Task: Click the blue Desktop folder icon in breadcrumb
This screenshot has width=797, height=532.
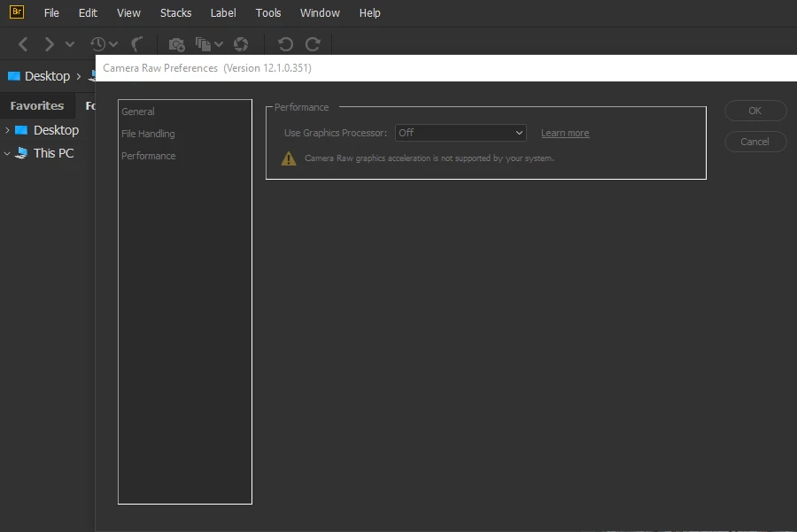Action: [x=13, y=76]
